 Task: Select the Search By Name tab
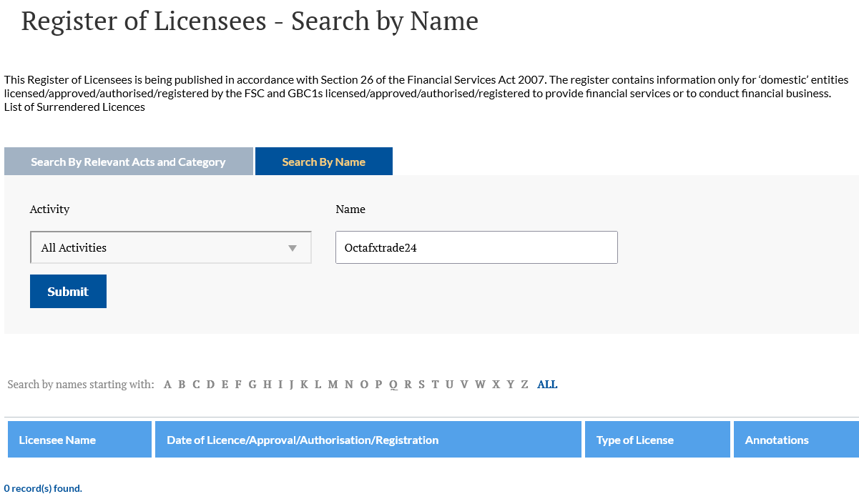[x=324, y=162]
